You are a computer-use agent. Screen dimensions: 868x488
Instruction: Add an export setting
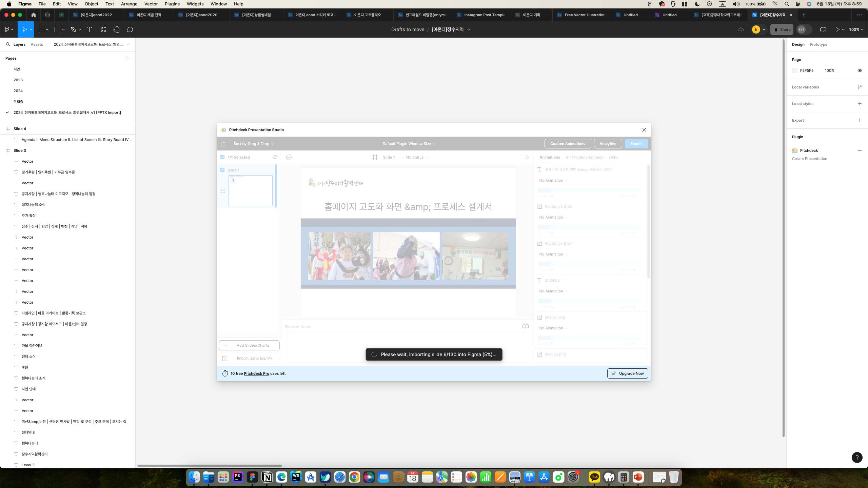point(860,120)
